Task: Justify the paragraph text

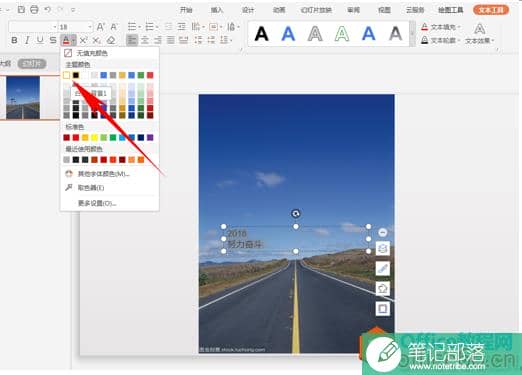Action: pos(171,40)
